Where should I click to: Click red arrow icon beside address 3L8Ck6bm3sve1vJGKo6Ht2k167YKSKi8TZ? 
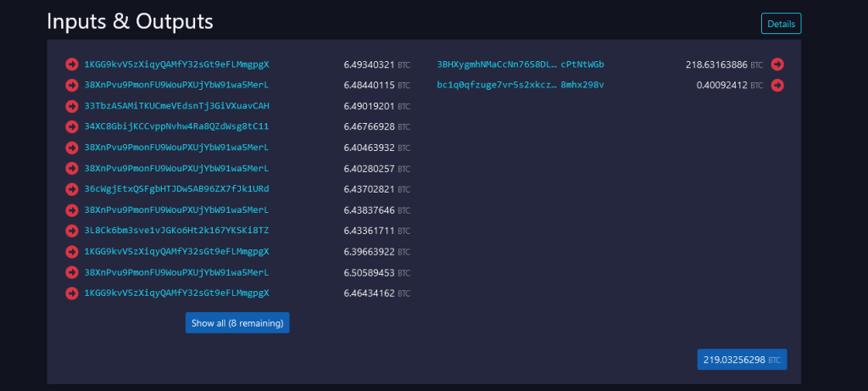click(x=72, y=231)
